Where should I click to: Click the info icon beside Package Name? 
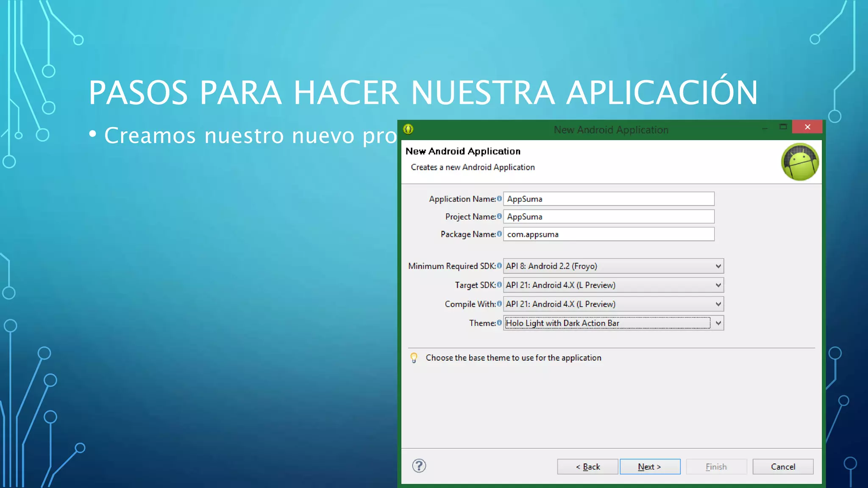click(499, 234)
